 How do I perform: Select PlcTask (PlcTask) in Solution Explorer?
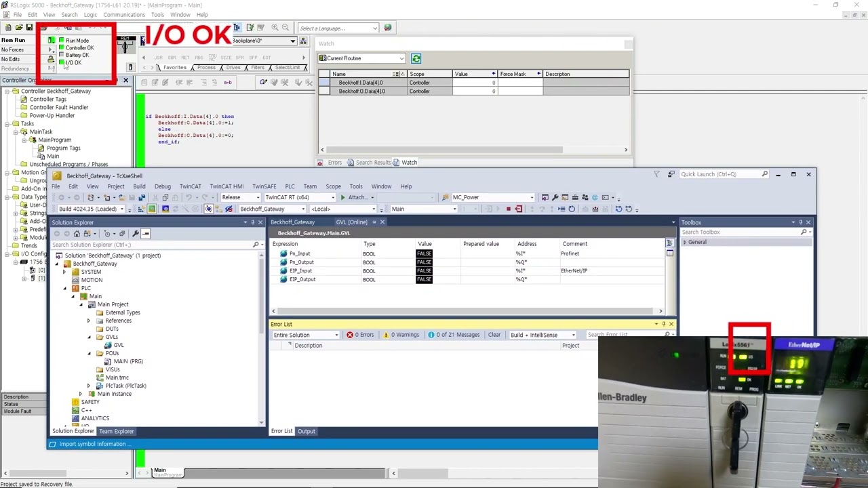125,386
